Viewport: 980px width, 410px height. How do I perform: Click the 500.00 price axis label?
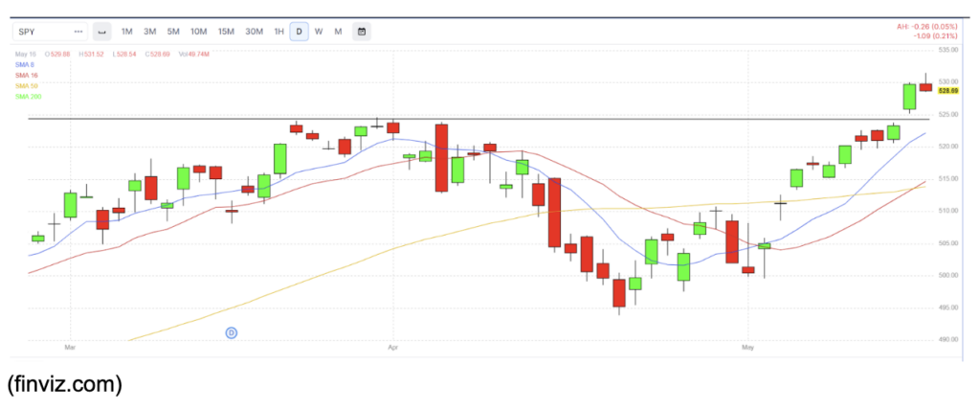click(x=948, y=275)
